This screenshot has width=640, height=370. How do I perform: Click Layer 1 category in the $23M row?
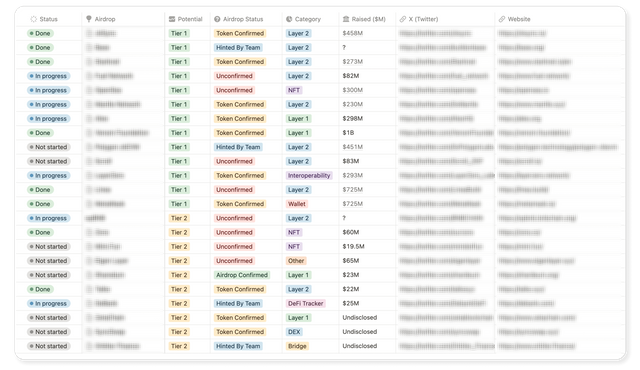point(298,275)
